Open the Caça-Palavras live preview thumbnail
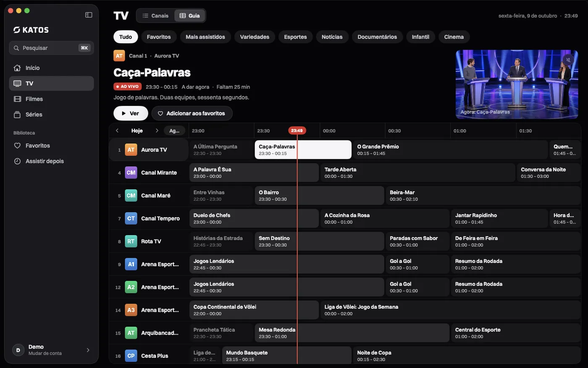Image resolution: width=588 pixels, height=368 pixels. [517, 84]
